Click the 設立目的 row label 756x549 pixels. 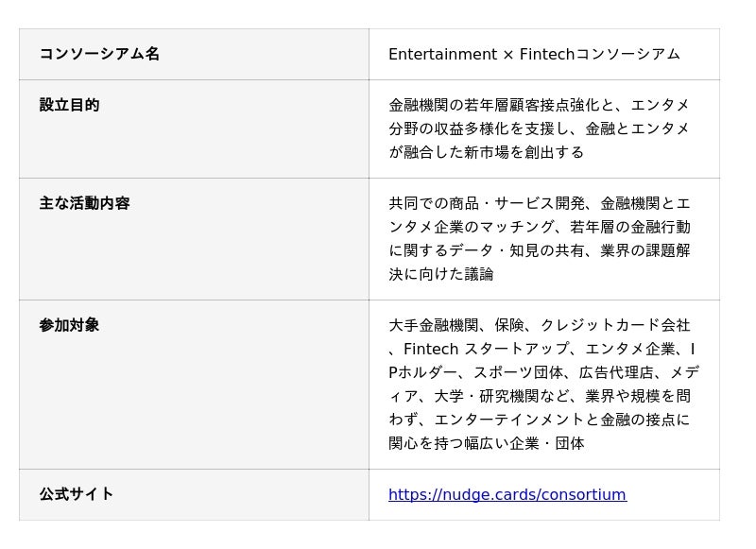[x=69, y=105]
